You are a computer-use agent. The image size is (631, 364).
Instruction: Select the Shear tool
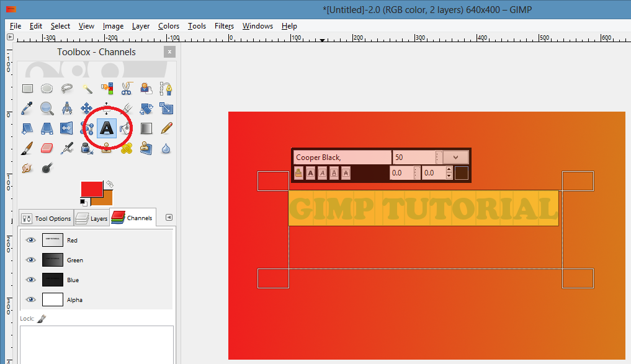(x=27, y=128)
